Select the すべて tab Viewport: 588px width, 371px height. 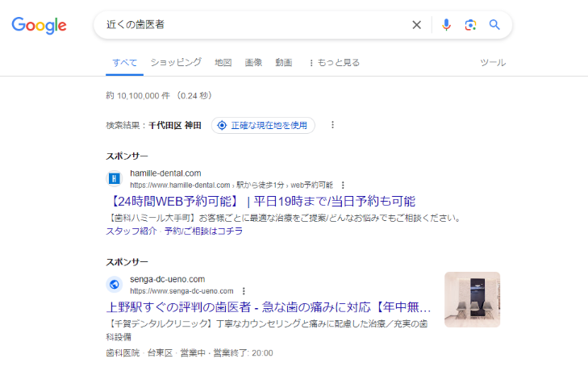(x=124, y=63)
